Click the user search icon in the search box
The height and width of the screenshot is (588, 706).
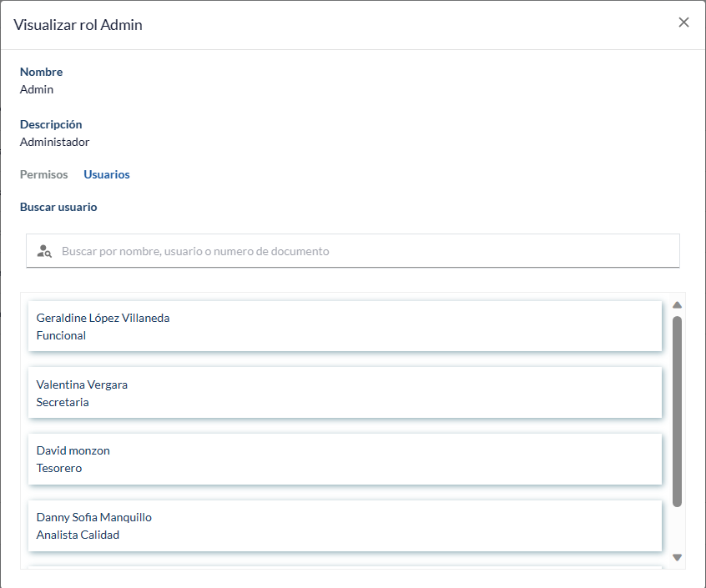[x=44, y=251]
